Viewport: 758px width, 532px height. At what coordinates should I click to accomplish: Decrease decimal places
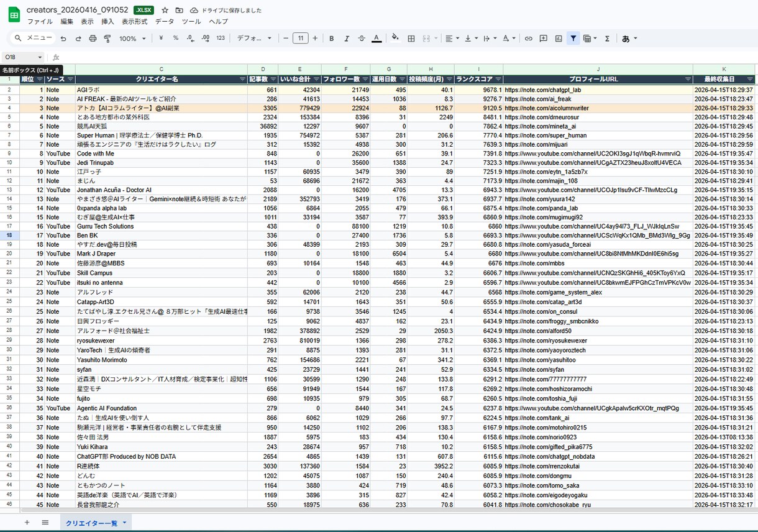pyautogui.click(x=191, y=39)
